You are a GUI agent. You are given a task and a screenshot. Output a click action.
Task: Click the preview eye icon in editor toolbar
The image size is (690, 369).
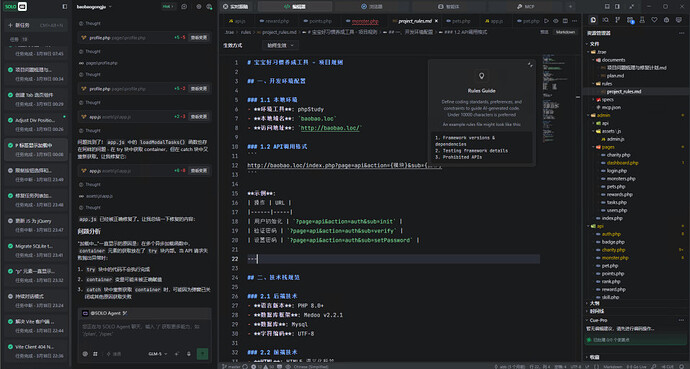556,21
